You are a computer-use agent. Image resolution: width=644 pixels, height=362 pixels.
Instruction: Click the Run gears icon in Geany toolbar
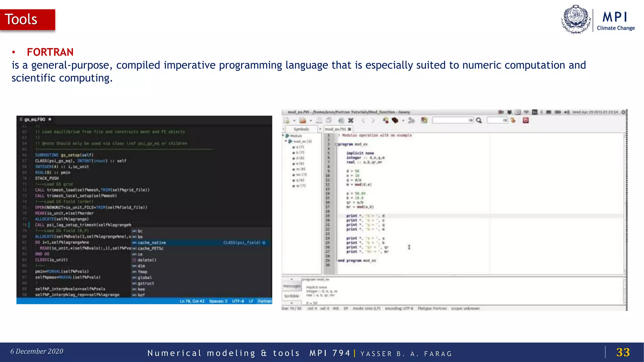click(411, 120)
